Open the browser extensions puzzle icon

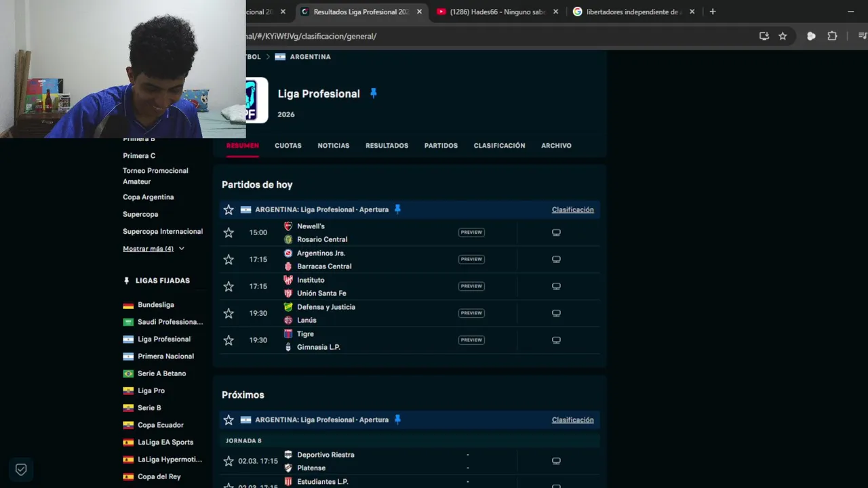pos(832,36)
